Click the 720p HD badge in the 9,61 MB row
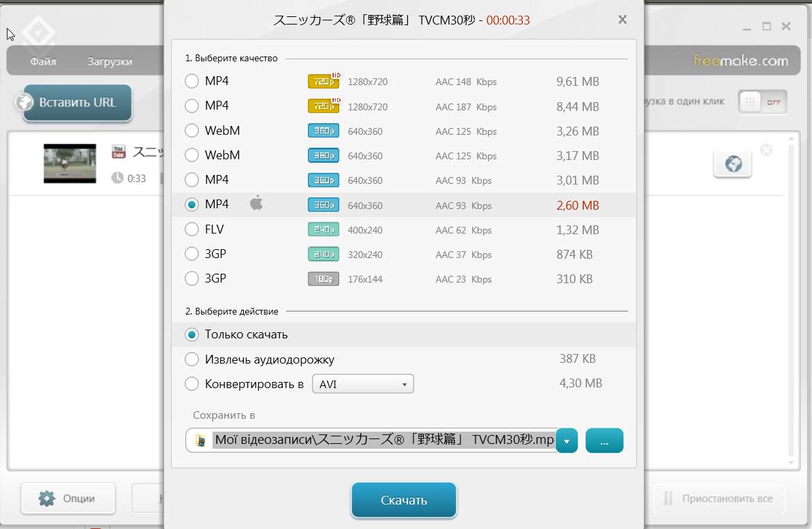 pyautogui.click(x=324, y=81)
